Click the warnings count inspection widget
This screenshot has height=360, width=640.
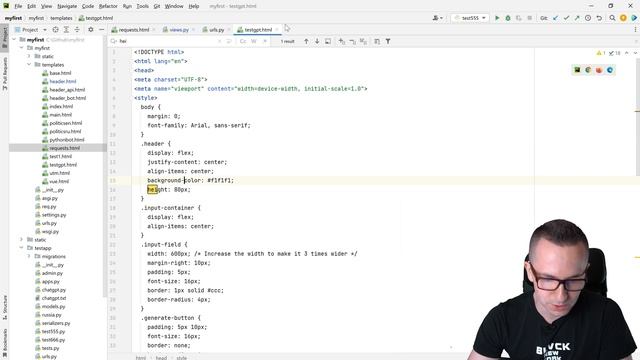click(x=601, y=53)
